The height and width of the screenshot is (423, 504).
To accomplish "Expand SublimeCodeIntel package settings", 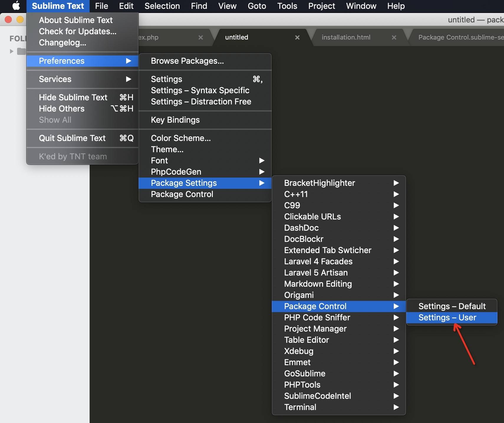I will pos(339,396).
